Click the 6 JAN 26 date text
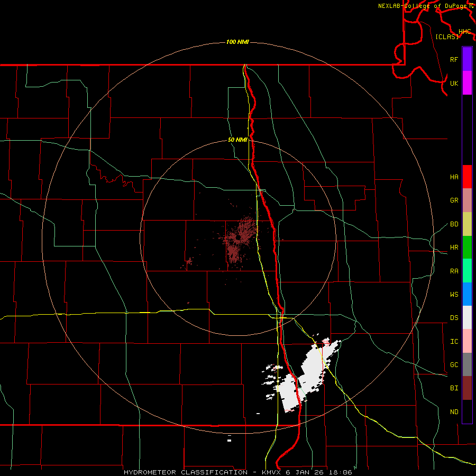The width and height of the screenshot is (476, 476). 304,472
